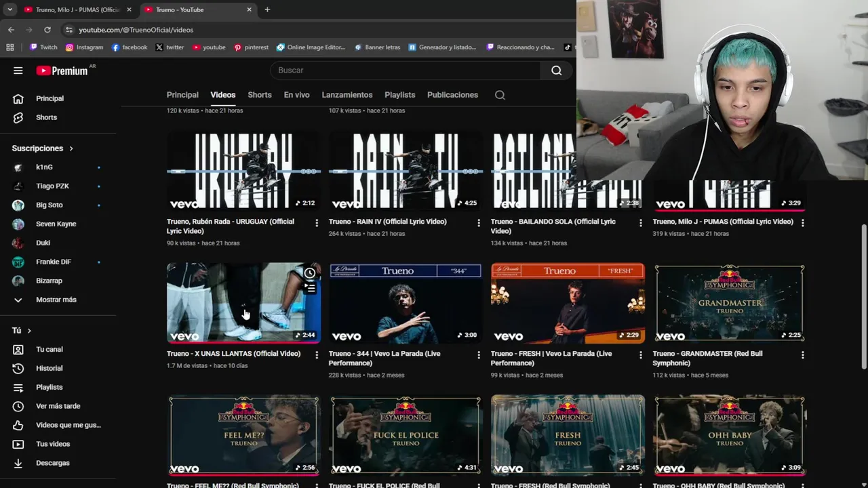Viewport: 868px width, 488px height.
Task: Open the Pinterest bookmark
Action: [251, 47]
